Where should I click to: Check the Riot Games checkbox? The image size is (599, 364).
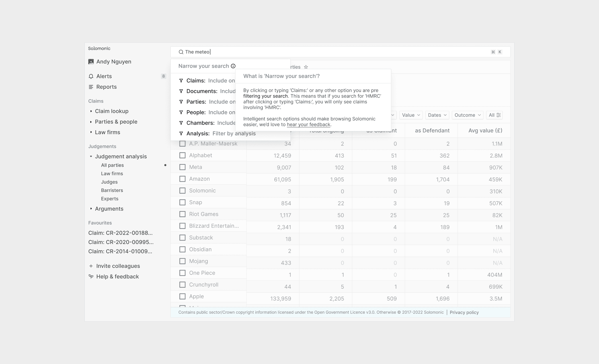tap(182, 214)
